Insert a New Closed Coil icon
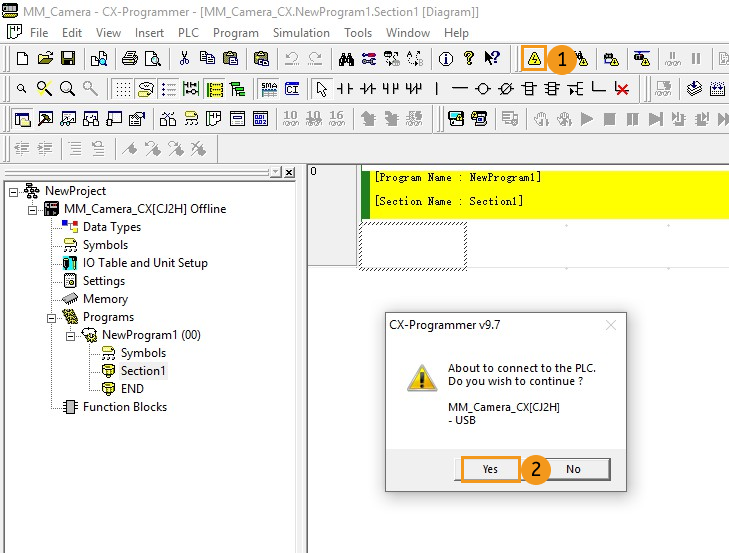 click(506, 89)
